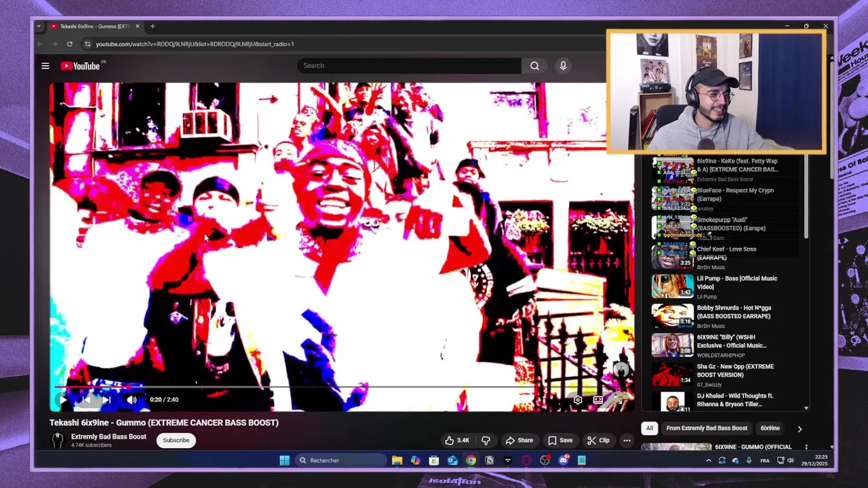Share the video
Screen dimensions: 868x488
coord(519,441)
